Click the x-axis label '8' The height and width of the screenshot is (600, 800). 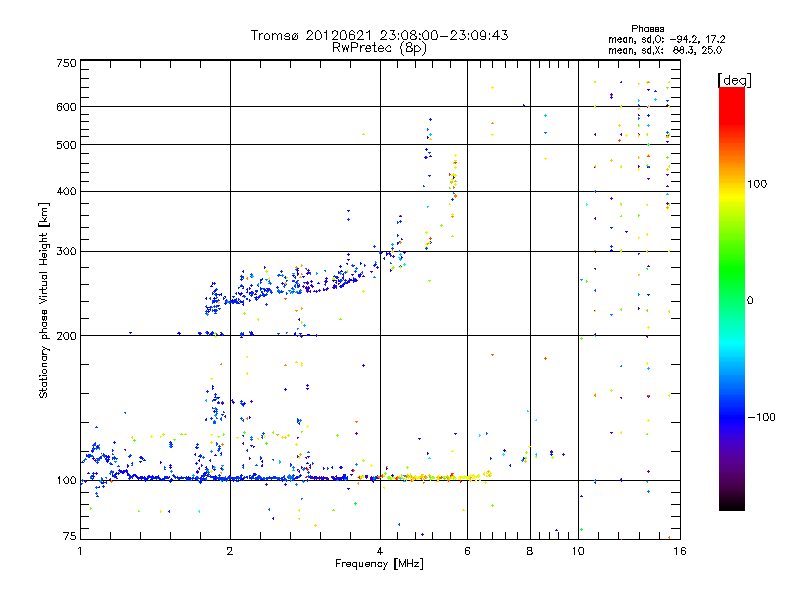pyautogui.click(x=530, y=551)
